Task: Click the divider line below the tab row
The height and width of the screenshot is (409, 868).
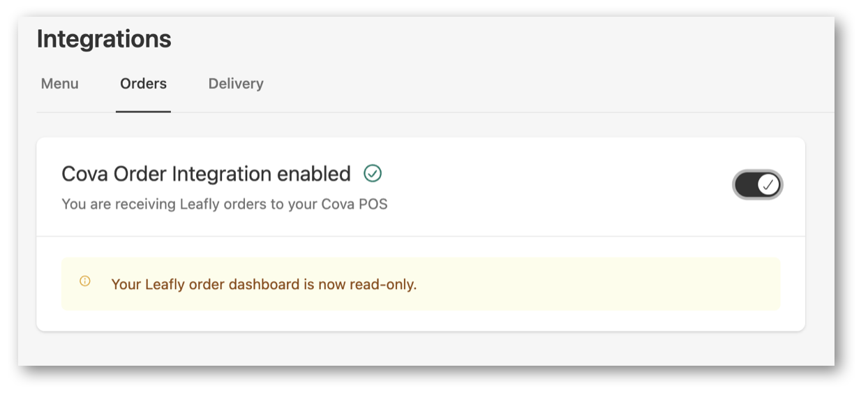Action: pos(488,112)
